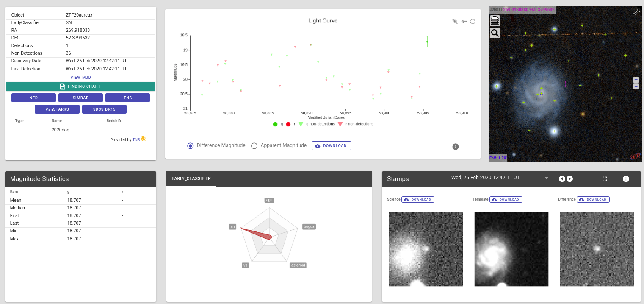Select the Apparent Magnitude radio button
644x304 pixels.
tap(254, 146)
